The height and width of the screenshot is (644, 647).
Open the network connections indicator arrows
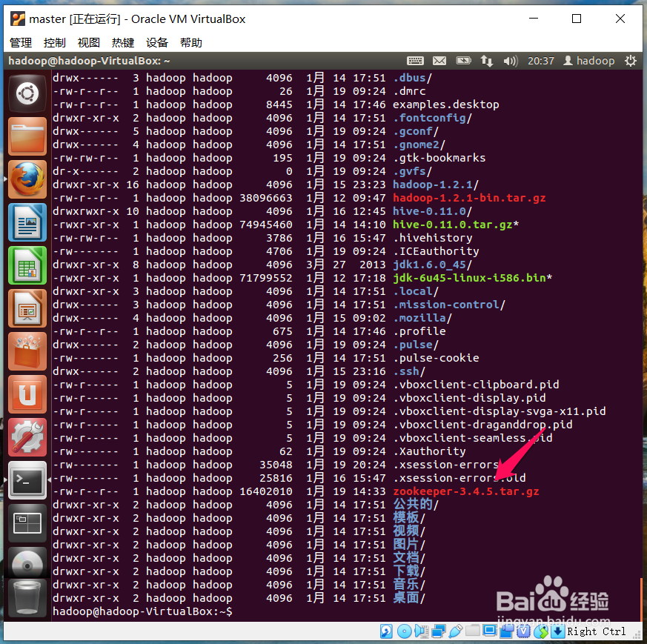[x=486, y=61]
